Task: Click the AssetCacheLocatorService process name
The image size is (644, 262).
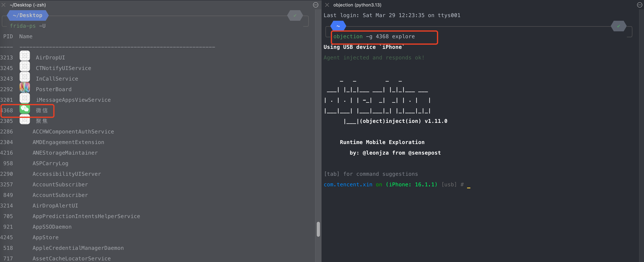Action: click(72, 259)
